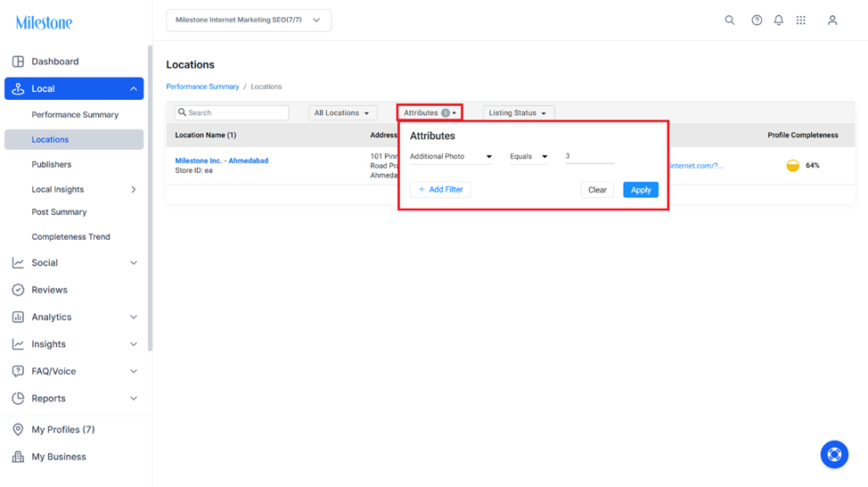The height and width of the screenshot is (487, 868).
Task: Open Post Summary in sidebar
Action: pos(59,212)
